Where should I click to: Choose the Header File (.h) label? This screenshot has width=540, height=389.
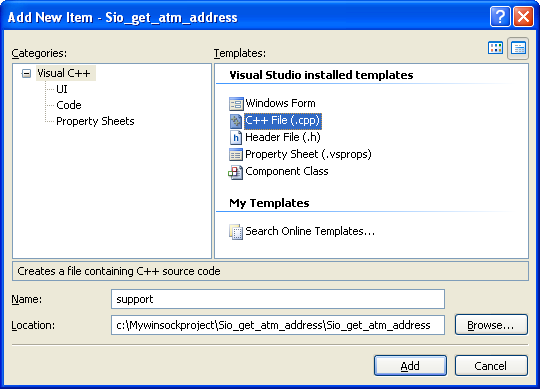283,137
